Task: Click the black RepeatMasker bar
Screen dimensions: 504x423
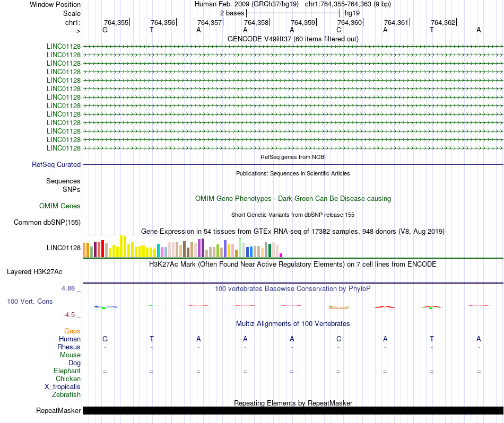Action: 293,410
